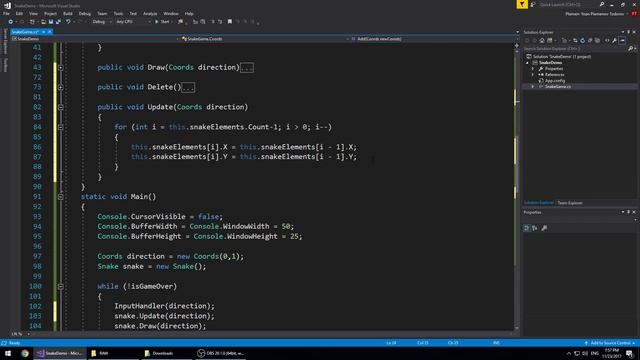Collapse the Update method
640x360 pixels.
[60, 107]
